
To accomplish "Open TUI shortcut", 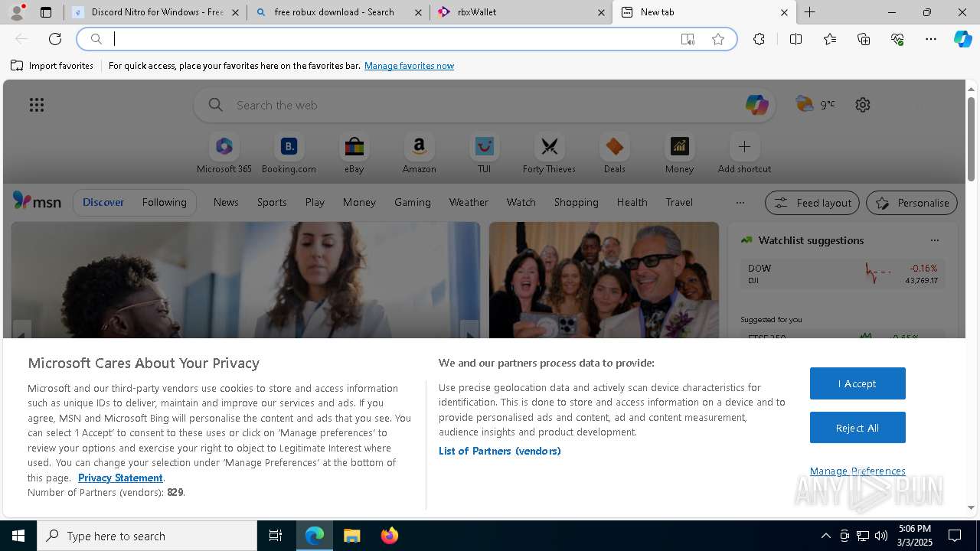I will coord(484,154).
